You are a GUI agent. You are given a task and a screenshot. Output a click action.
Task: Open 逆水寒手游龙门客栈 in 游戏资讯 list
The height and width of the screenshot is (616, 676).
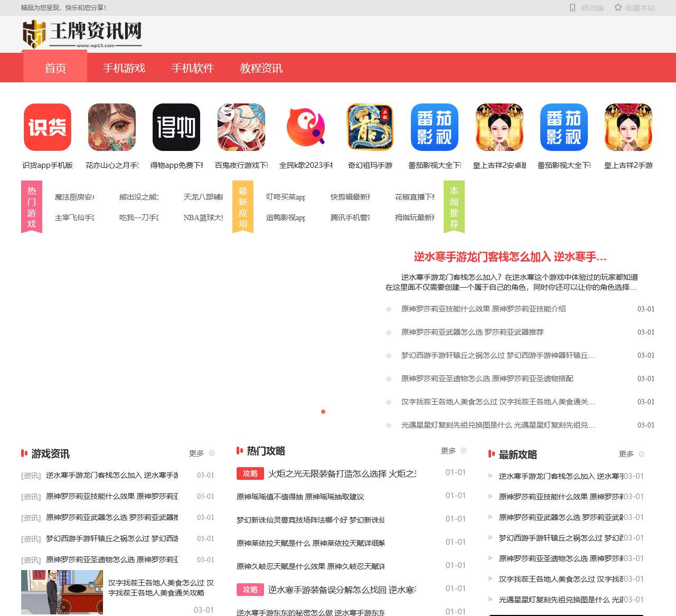(x=112, y=475)
